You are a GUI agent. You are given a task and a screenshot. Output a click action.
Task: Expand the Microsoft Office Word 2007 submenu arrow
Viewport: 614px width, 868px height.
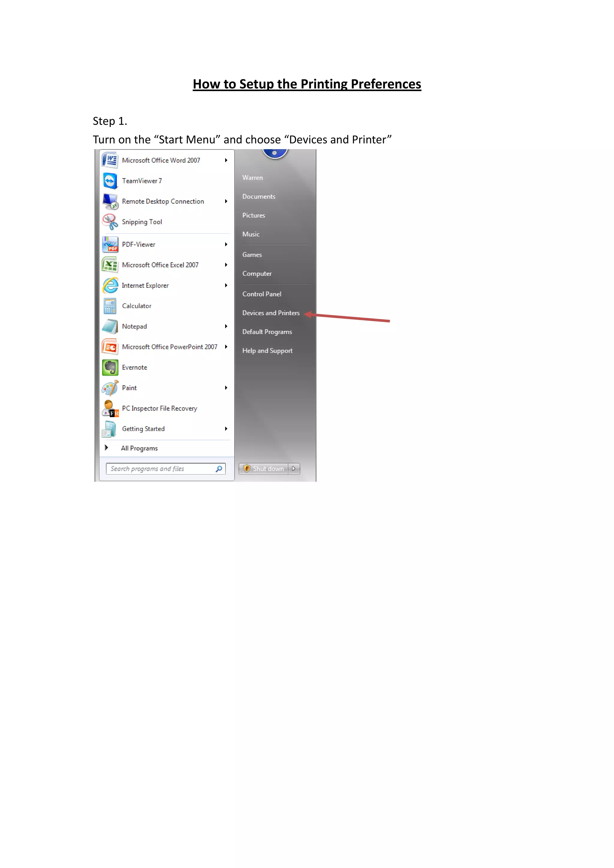coord(226,160)
